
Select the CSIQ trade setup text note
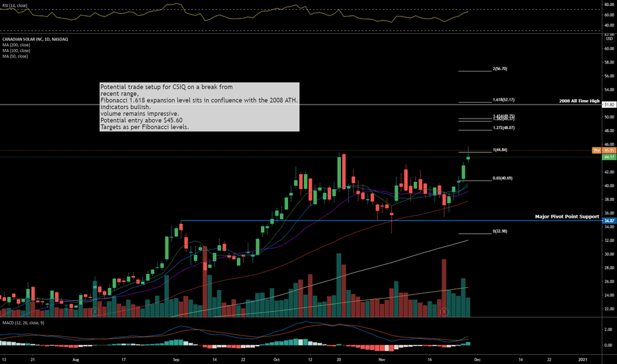coord(199,107)
